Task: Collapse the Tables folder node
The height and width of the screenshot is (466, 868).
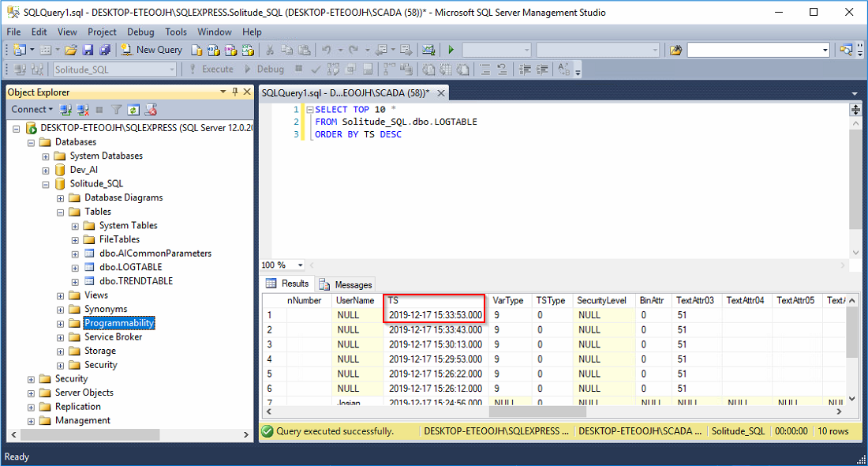Action: click(61, 212)
